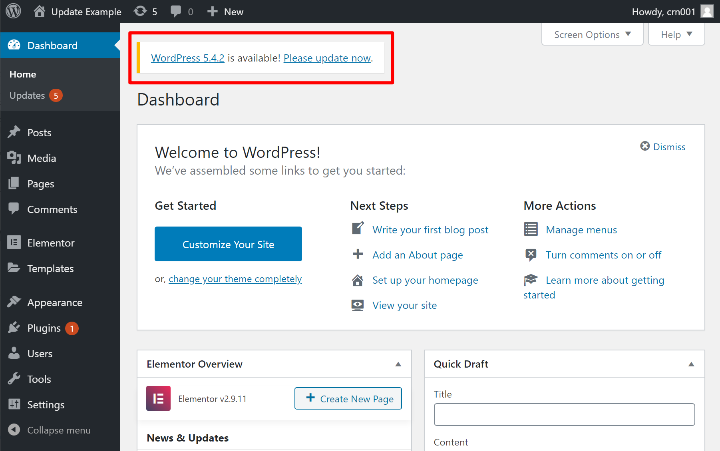The width and height of the screenshot is (720, 451).
Task: Open Appearance menu in sidebar
Action: [x=55, y=302]
